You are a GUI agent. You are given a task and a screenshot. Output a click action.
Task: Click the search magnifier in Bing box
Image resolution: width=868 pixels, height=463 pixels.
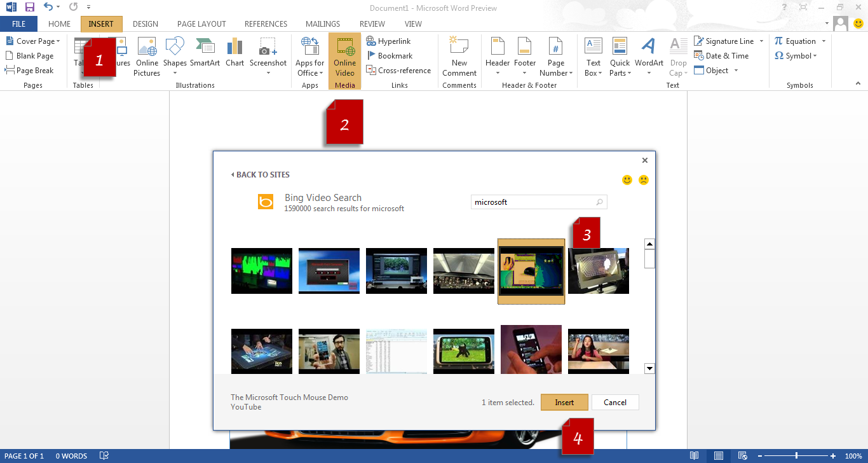click(599, 202)
